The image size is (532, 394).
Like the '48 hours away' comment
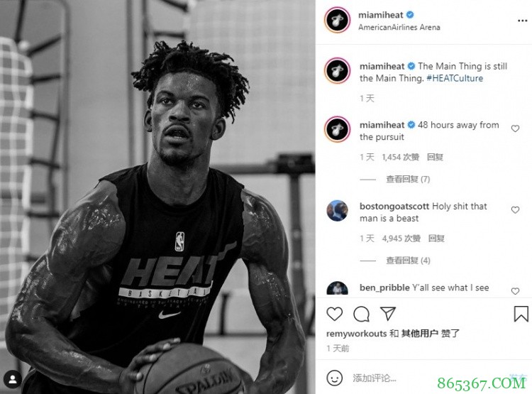click(x=515, y=128)
